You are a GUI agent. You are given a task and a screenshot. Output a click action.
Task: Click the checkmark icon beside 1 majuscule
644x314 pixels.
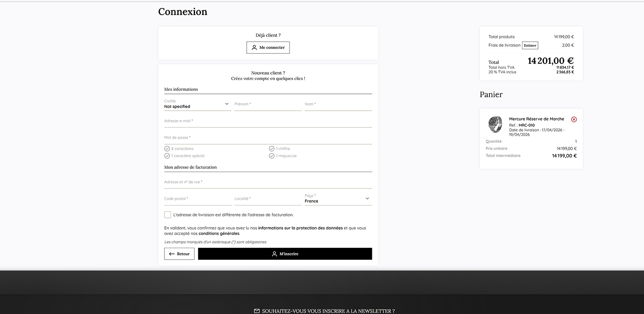tap(272, 156)
